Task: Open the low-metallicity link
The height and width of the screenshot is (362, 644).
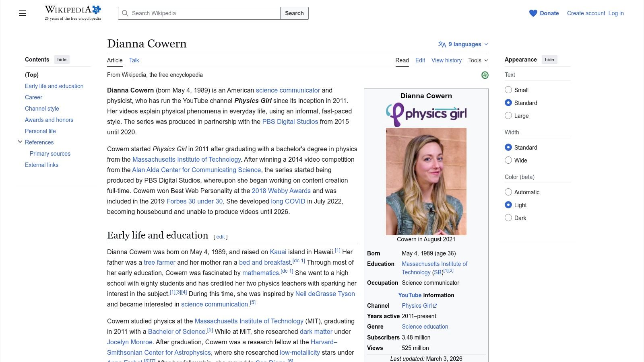Action: (x=300, y=352)
